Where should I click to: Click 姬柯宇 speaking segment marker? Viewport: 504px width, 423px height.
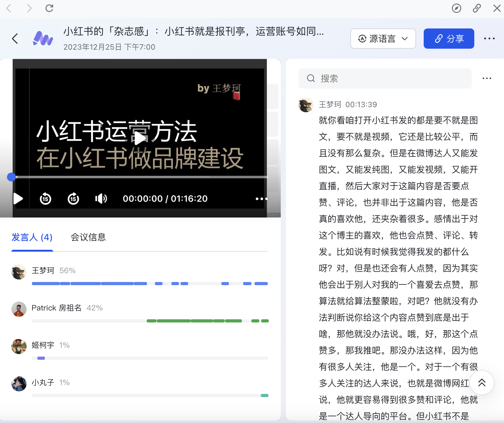pos(41,358)
